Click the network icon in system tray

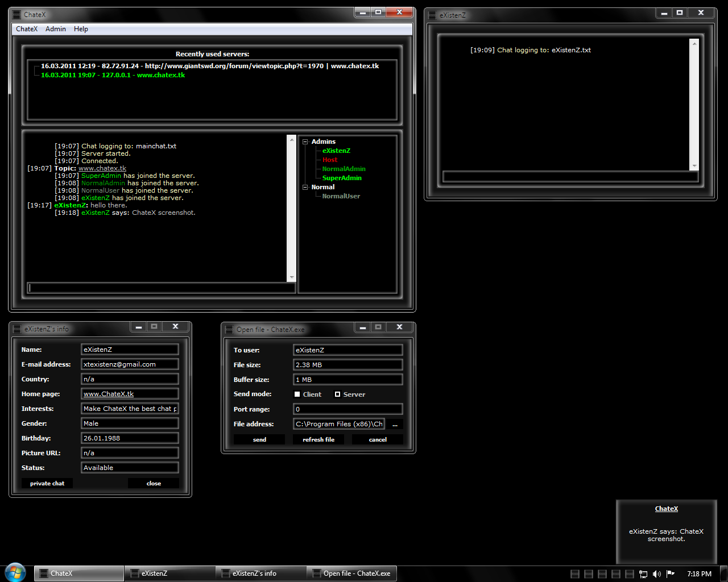coord(643,574)
